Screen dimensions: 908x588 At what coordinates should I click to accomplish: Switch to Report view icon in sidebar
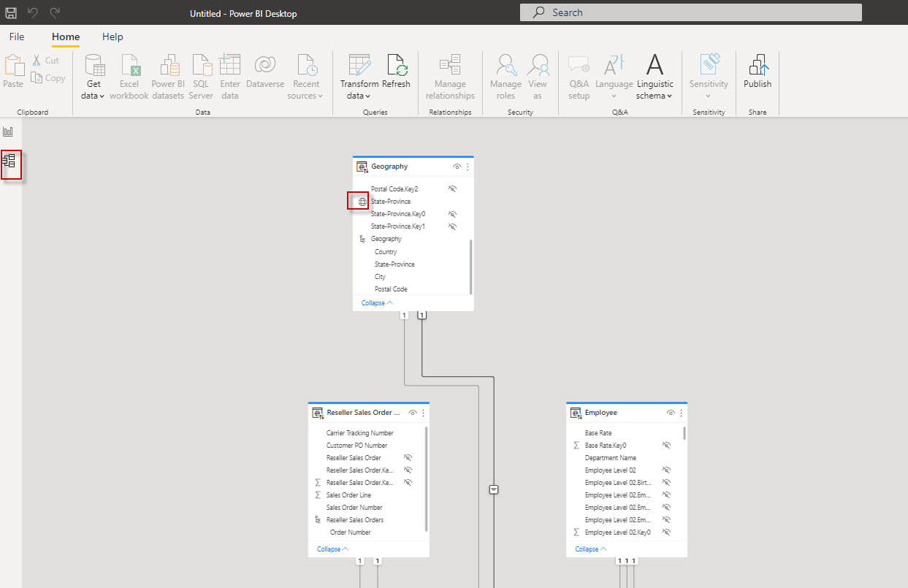tap(9, 131)
